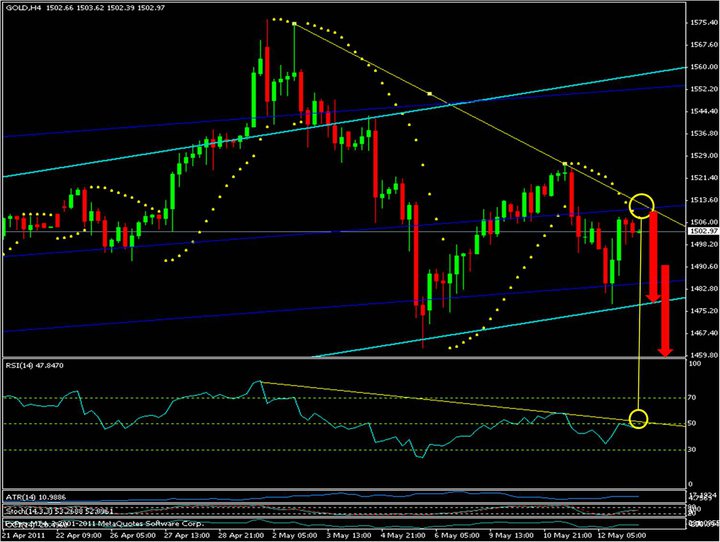The width and height of the screenshot is (720, 542).
Task: Click the trendline anchor square at the chart peak
Action: point(294,24)
